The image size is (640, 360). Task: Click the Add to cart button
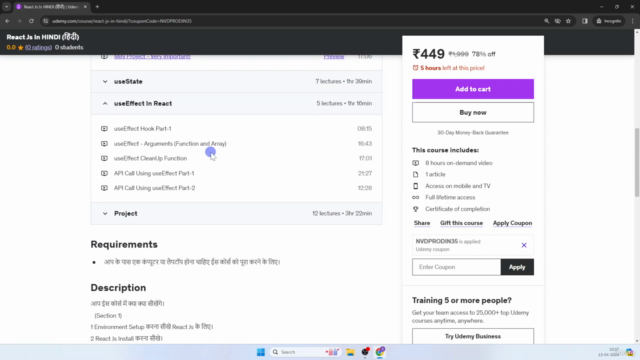[473, 89]
